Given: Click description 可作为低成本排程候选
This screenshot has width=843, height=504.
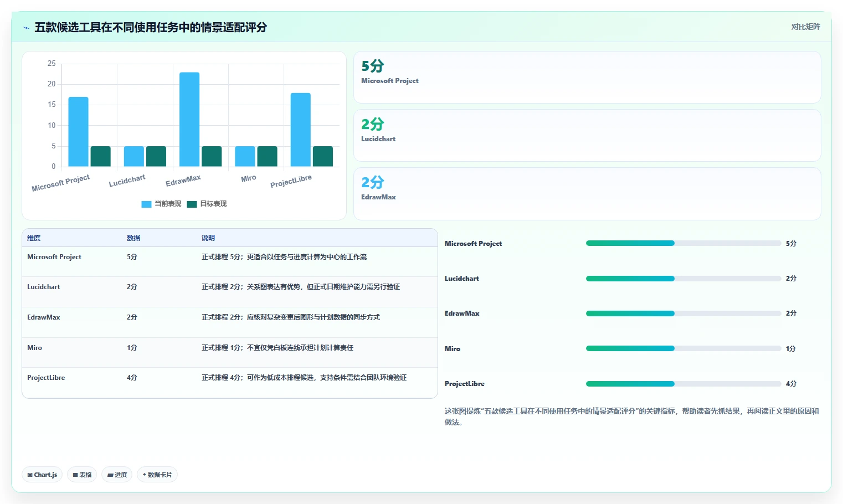Looking at the screenshot, I should point(280,378).
